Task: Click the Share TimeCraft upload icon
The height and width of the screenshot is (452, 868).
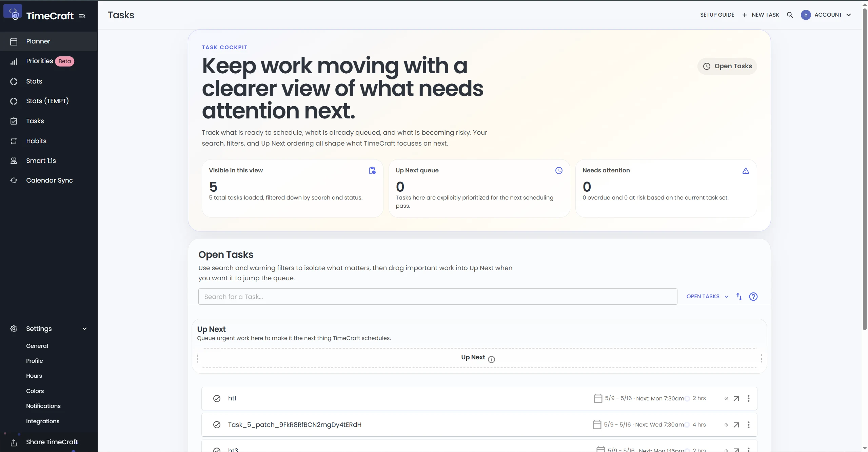Action: [14, 442]
